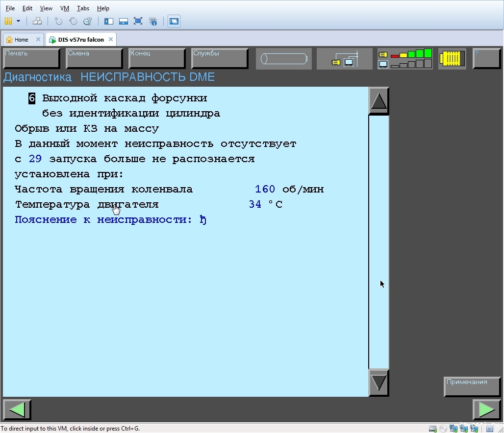Enter full screen mode icon
Viewport: 504px width, 433px height.
(x=138, y=21)
